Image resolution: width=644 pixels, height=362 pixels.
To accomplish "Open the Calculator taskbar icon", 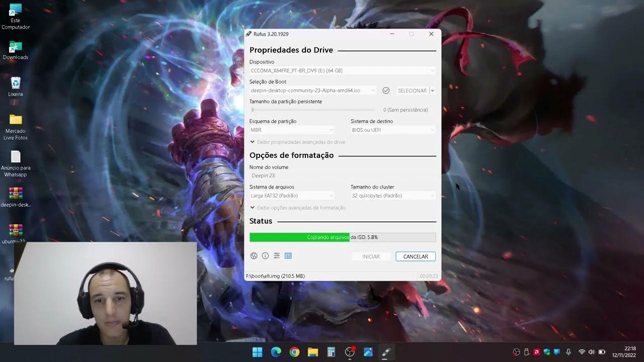I will (x=331, y=352).
